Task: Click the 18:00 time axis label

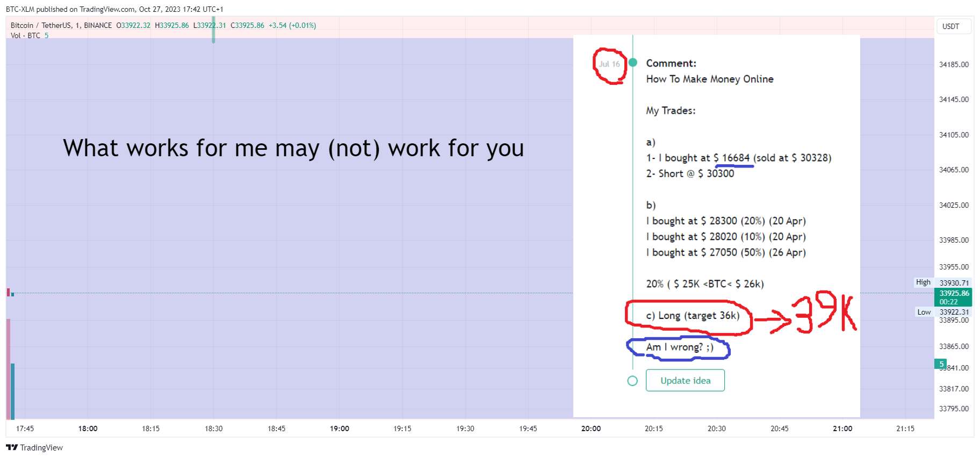Action: point(88,428)
